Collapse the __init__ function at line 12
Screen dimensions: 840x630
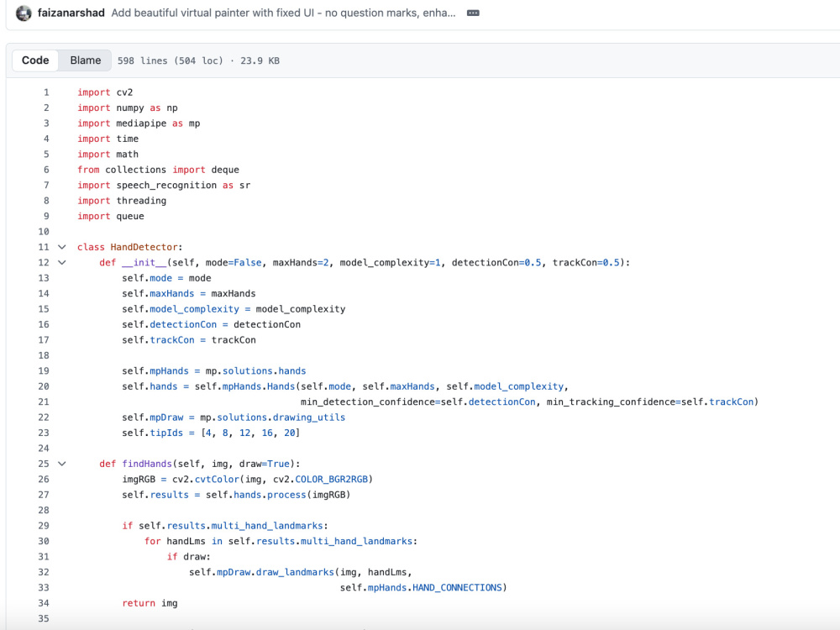(62, 262)
